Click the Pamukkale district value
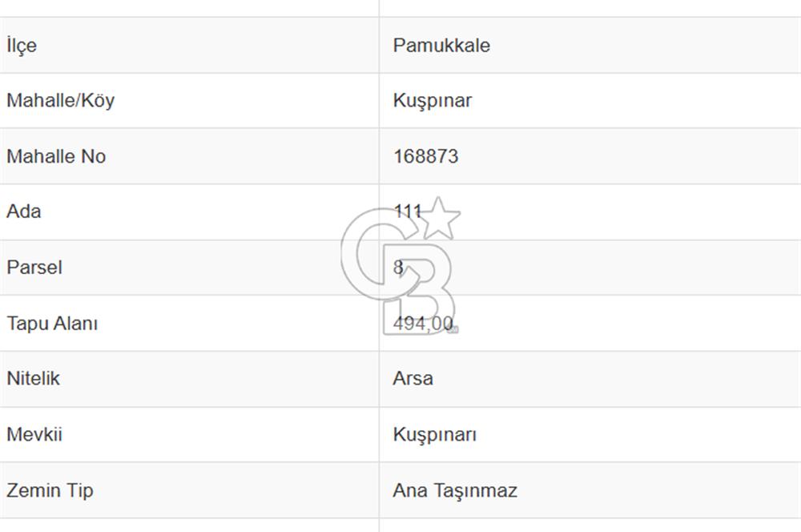This screenshot has height=532, width=801. (441, 46)
